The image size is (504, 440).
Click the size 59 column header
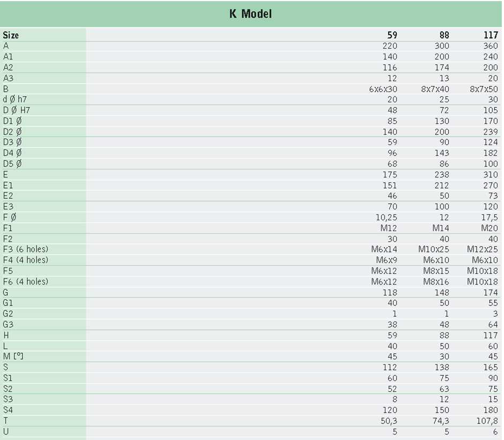tap(392, 35)
